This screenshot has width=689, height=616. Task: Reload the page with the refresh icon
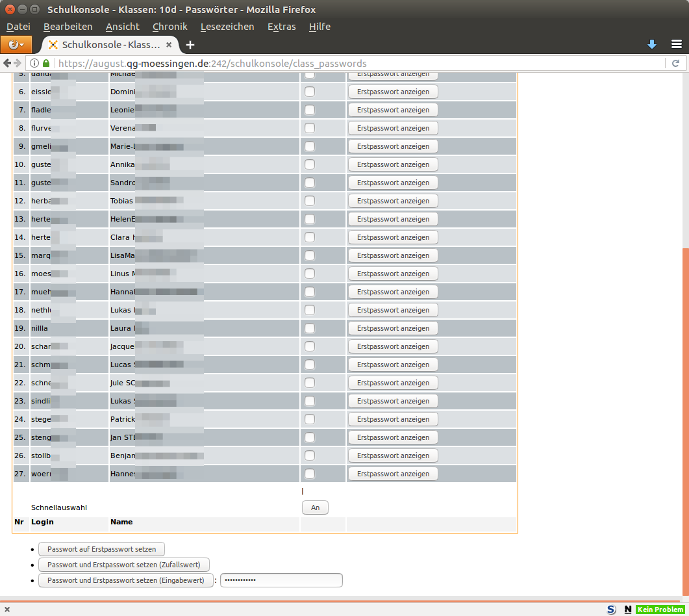click(x=675, y=64)
